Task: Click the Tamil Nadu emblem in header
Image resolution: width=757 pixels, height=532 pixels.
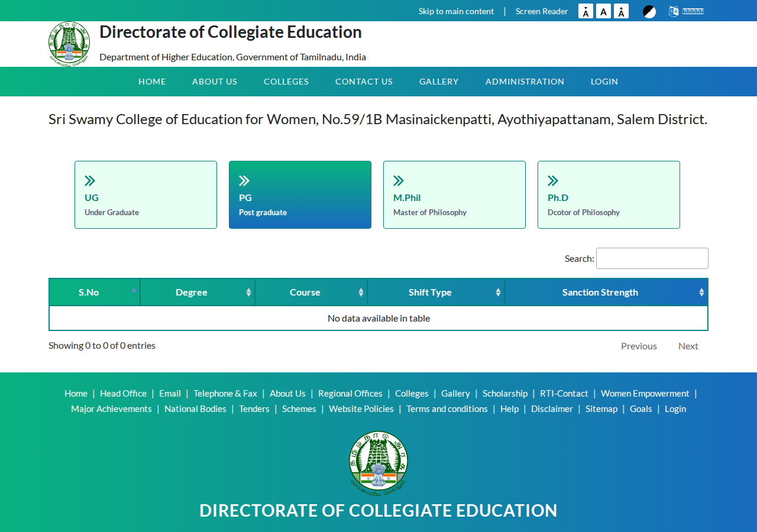Action: 69,43
